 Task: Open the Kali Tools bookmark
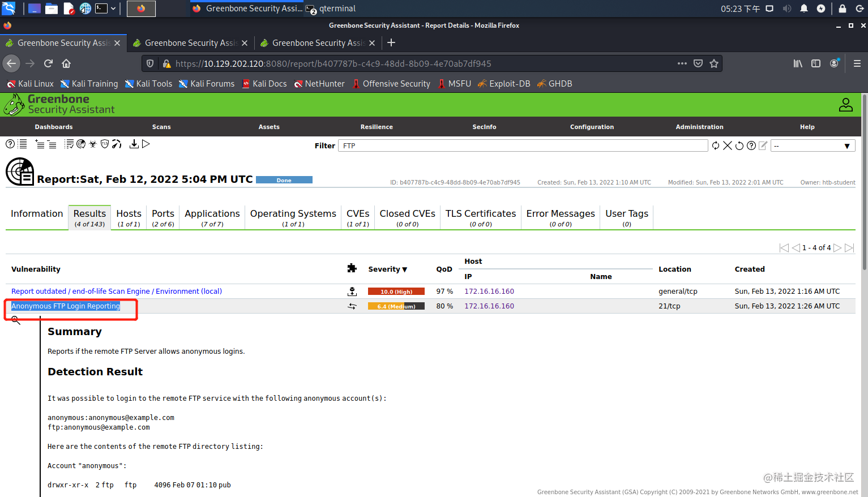[148, 84]
